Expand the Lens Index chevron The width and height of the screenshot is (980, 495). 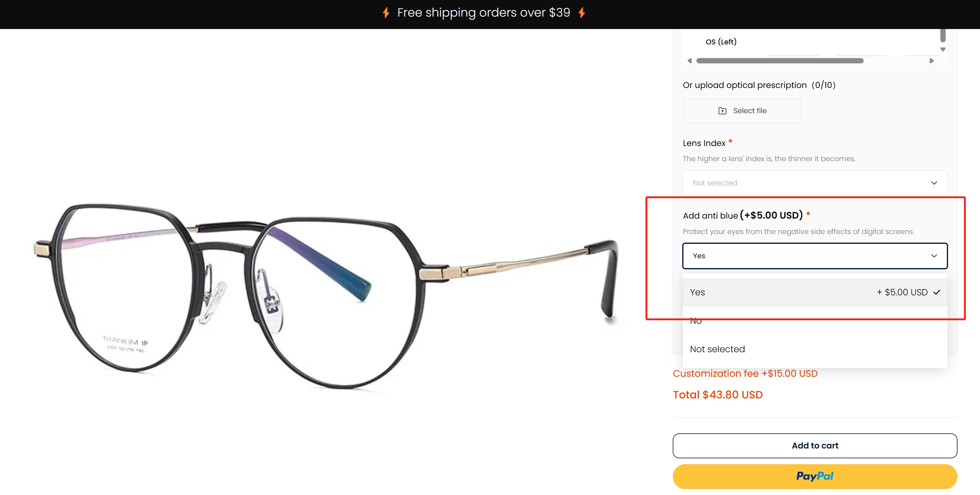934,183
